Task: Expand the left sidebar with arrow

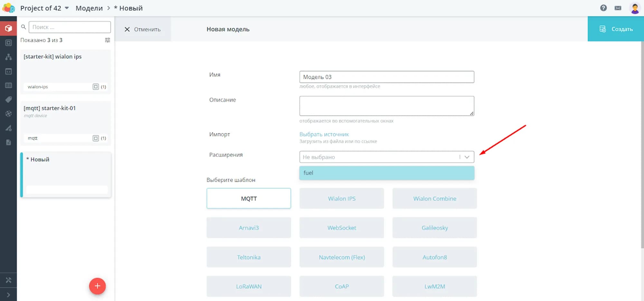Action: [8, 295]
